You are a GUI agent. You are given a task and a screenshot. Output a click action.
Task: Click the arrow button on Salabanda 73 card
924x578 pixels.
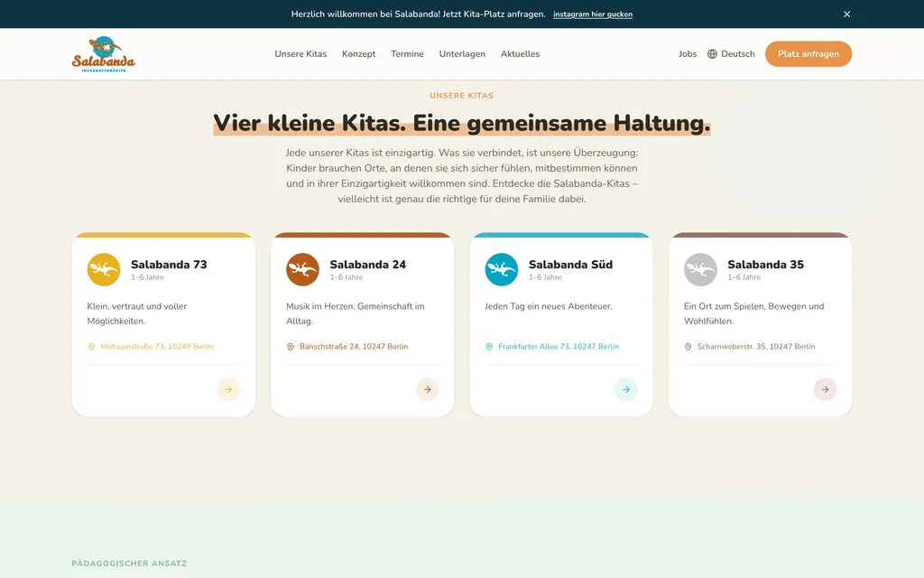pyautogui.click(x=228, y=389)
